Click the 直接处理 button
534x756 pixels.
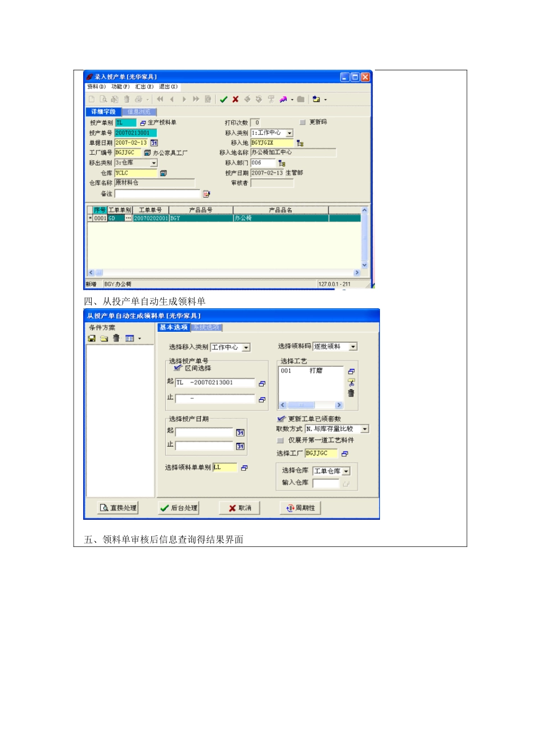118,508
